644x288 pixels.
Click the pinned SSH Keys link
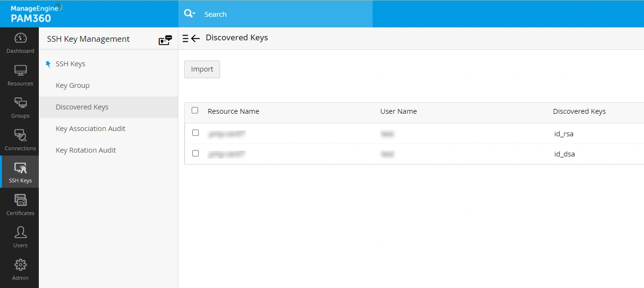pyautogui.click(x=70, y=64)
